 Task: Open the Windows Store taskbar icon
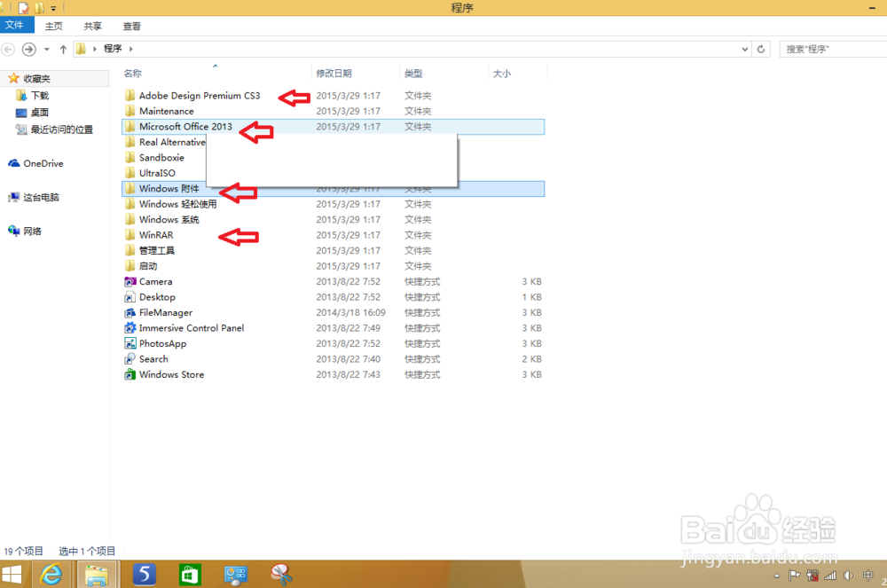pyautogui.click(x=190, y=575)
